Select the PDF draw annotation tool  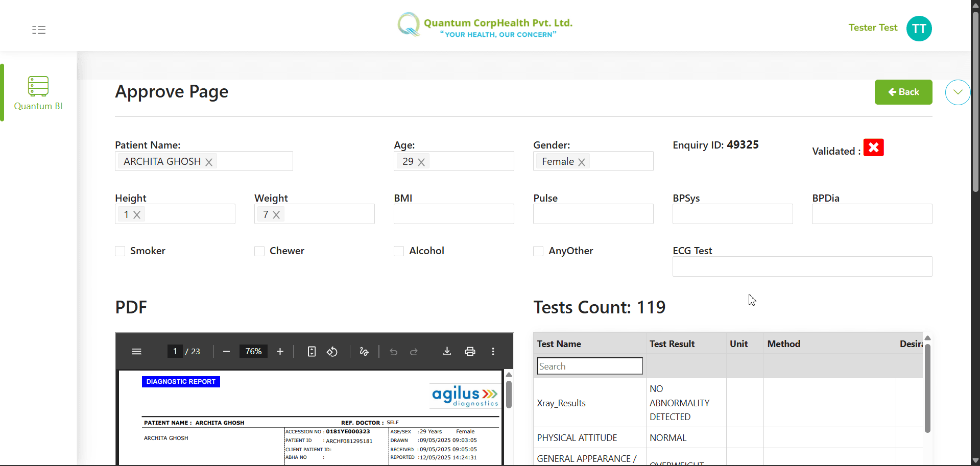(364, 351)
